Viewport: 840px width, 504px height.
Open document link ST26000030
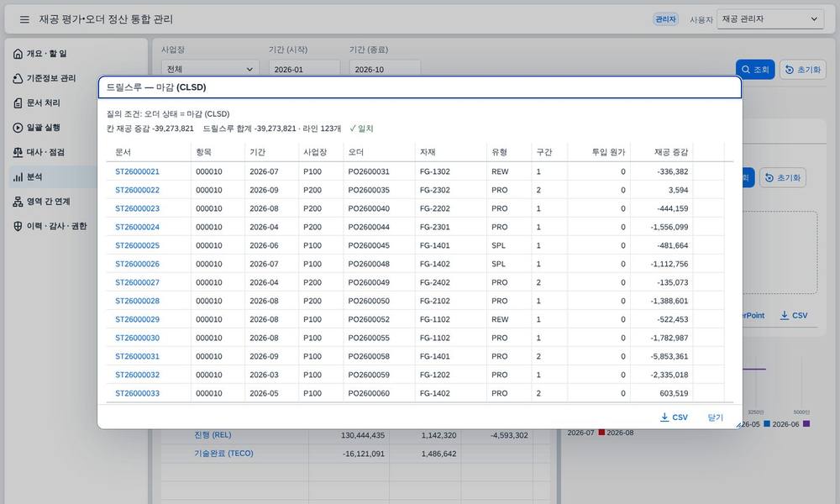[137, 338]
